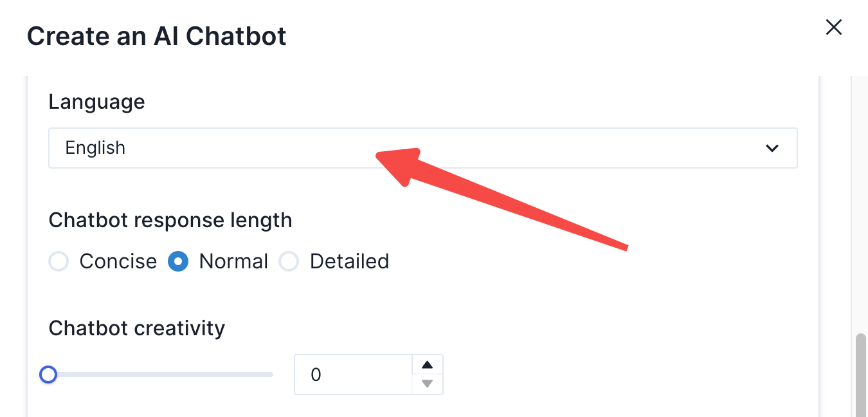Pick the Detailed radio button circle

289,262
